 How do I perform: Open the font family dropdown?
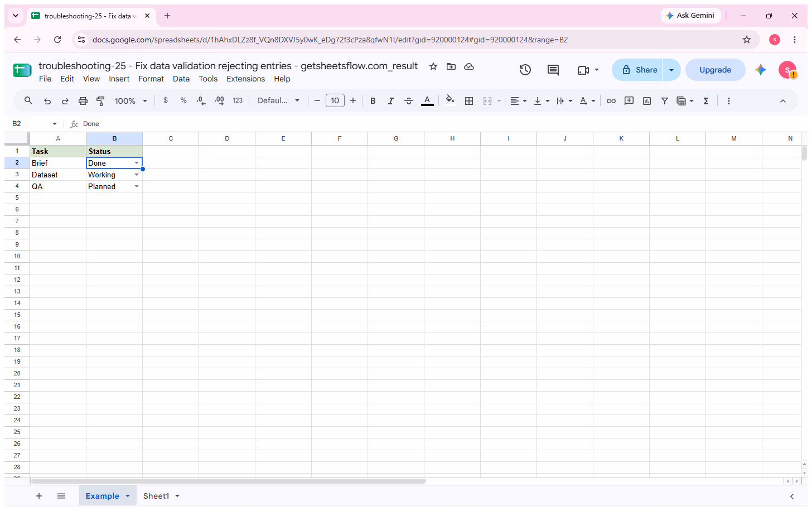coord(279,100)
